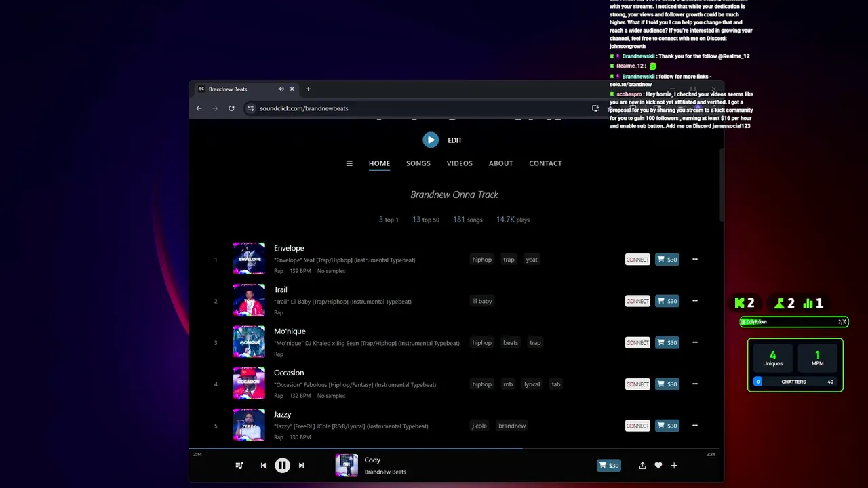
Task: Open more options for Envelope track
Action: (694, 259)
